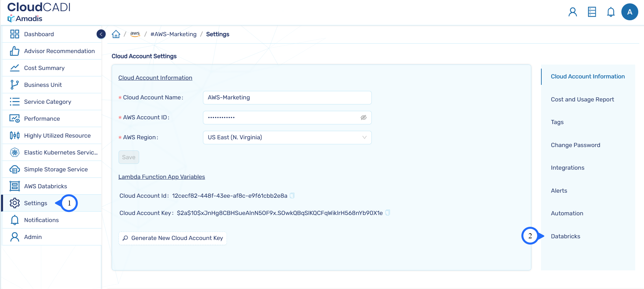The width and height of the screenshot is (644, 289).
Task: Open Cost Summary menu item
Action: (x=52, y=68)
